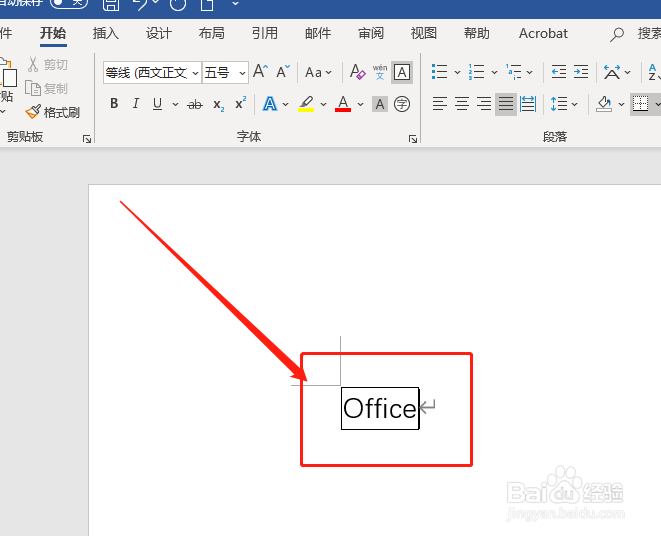Viewport: 661px width, 536px height.
Task: Open the change case Aa dropdown
Action: pos(318,73)
